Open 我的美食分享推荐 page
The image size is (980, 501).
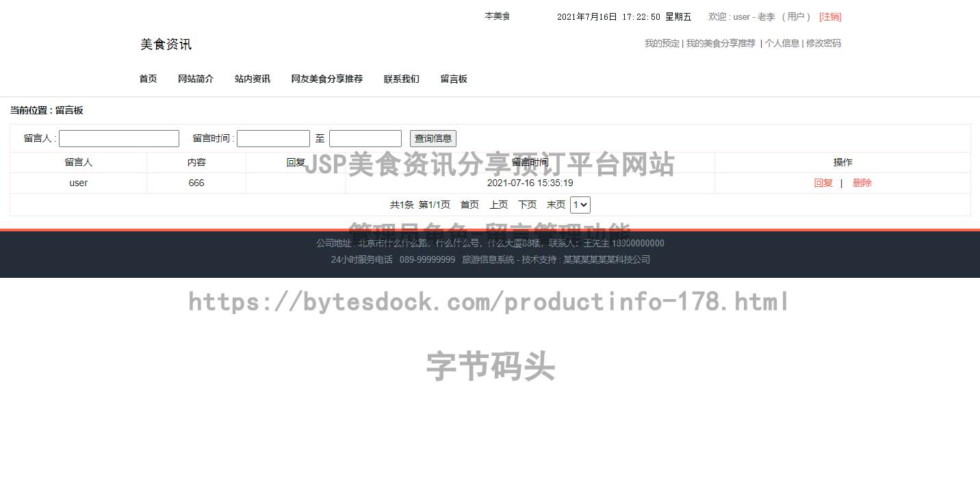(721, 43)
